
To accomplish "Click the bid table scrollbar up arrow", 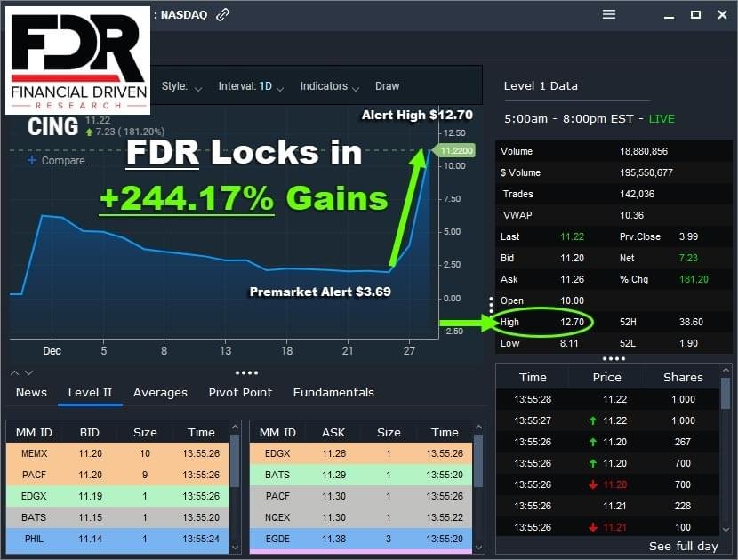I will coord(235,427).
